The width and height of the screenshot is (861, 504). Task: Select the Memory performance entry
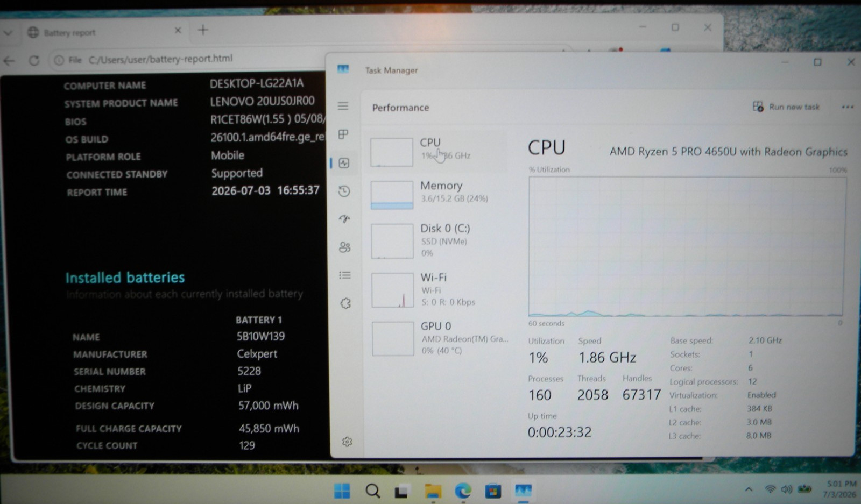pos(438,194)
